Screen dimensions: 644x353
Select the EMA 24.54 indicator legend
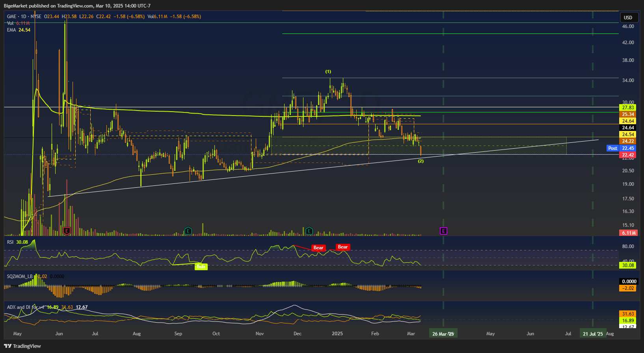pos(19,30)
